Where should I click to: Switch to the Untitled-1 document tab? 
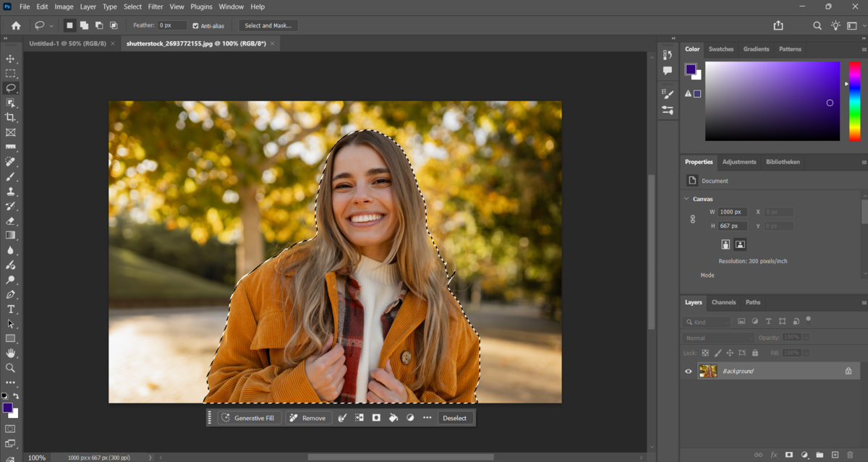point(67,43)
